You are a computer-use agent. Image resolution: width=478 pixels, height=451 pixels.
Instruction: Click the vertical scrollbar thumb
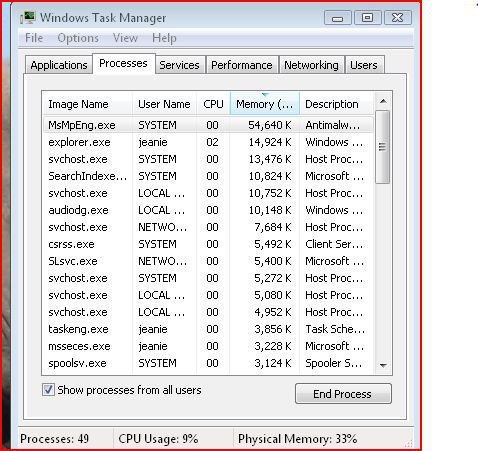click(x=382, y=147)
